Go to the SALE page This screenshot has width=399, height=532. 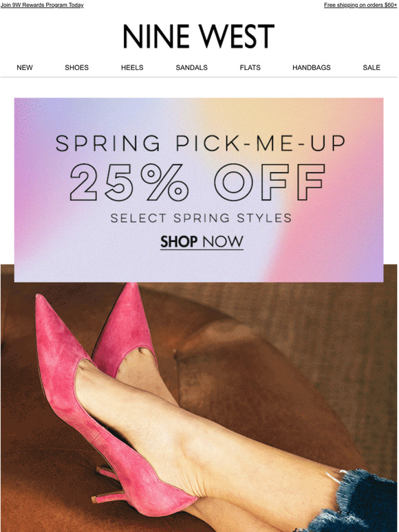tap(371, 67)
